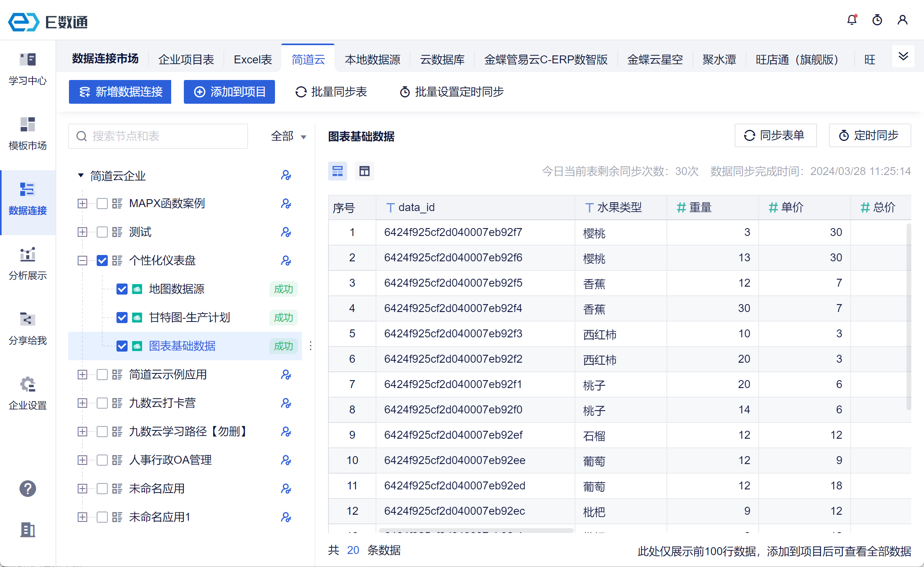Click the 新增数据连接 button
924x567 pixels.
[x=120, y=92]
